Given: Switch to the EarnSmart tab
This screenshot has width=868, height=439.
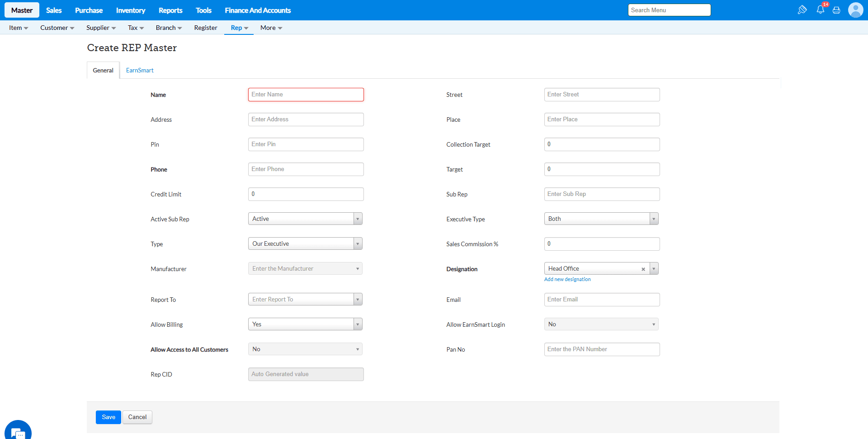Looking at the screenshot, I should (x=140, y=71).
